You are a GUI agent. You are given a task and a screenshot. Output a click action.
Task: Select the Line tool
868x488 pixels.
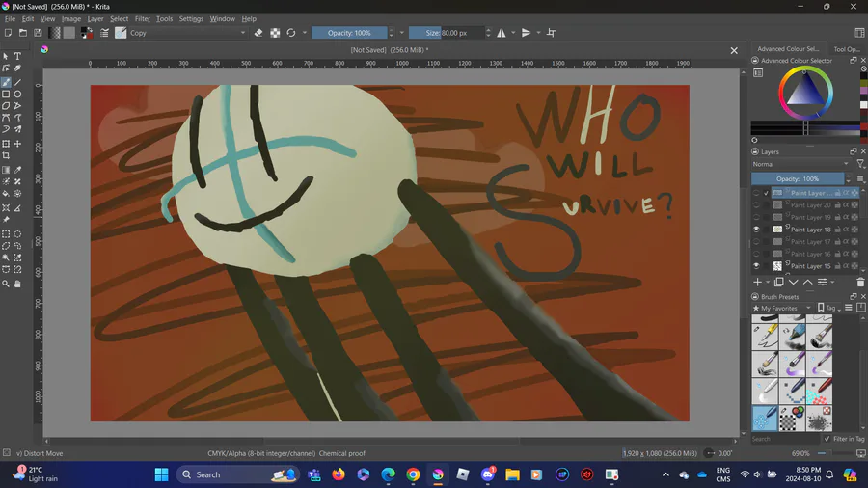17,82
